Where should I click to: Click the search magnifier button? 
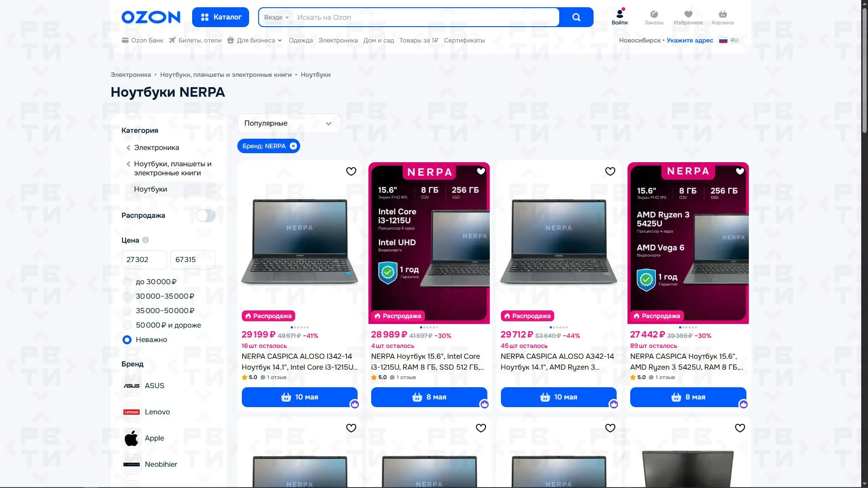click(576, 17)
